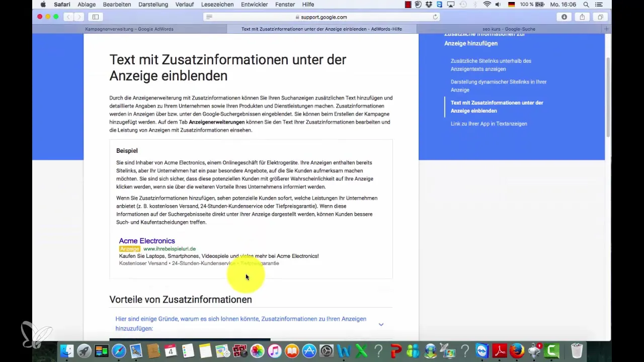Click the Wi-Fi status icon

pyautogui.click(x=487, y=5)
